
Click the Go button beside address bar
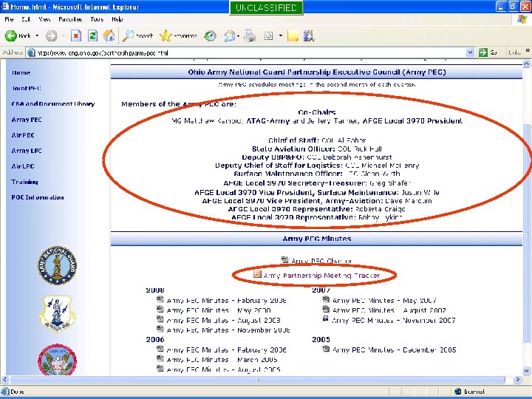coord(488,52)
